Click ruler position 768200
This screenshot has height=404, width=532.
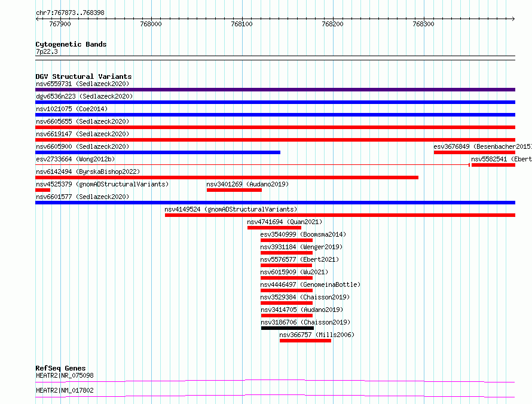[x=333, y=24]
